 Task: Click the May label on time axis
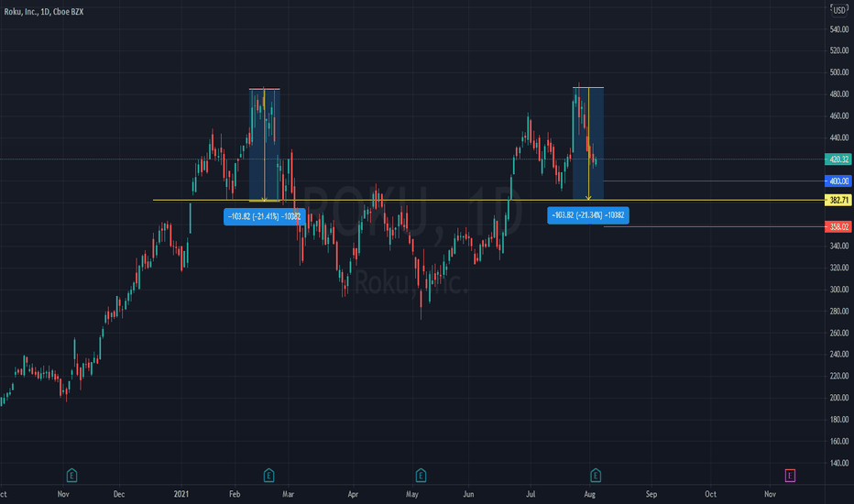coord(412,494)
